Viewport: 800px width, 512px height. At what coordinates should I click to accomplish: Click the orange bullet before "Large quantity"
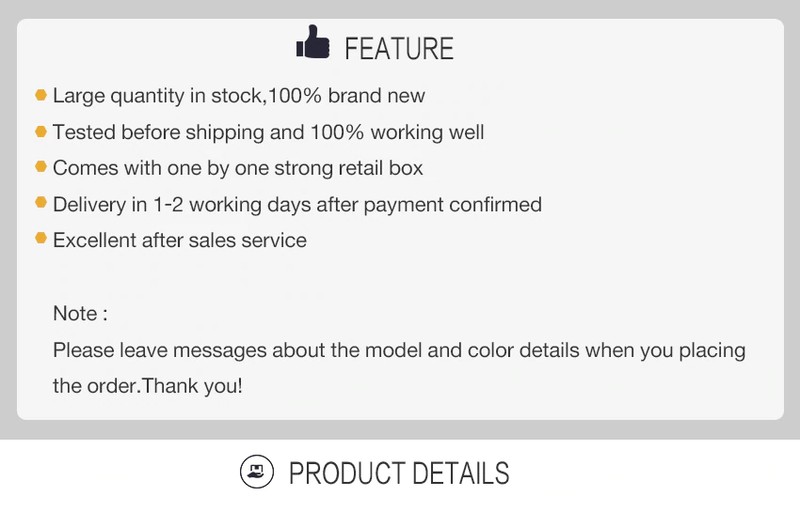(x=41, y=96)
